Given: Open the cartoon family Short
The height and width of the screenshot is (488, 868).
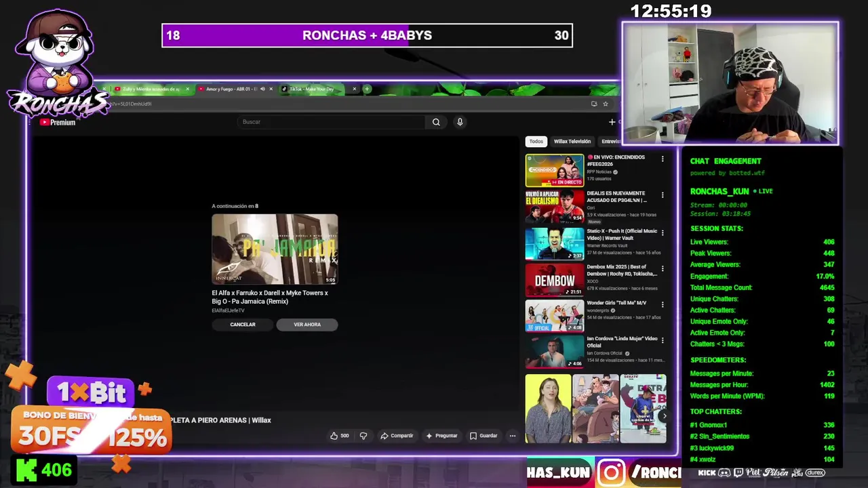Looking at the screenshot, I should point(595,409).
